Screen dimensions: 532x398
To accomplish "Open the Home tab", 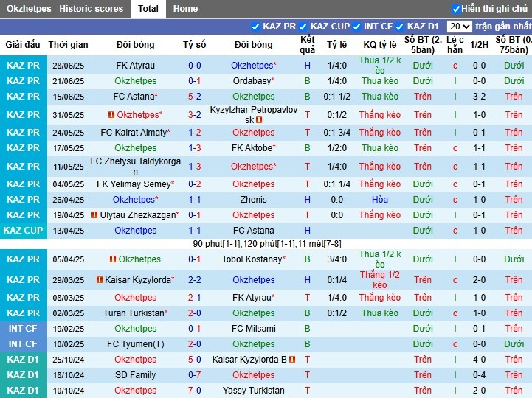I will [185, 9].
